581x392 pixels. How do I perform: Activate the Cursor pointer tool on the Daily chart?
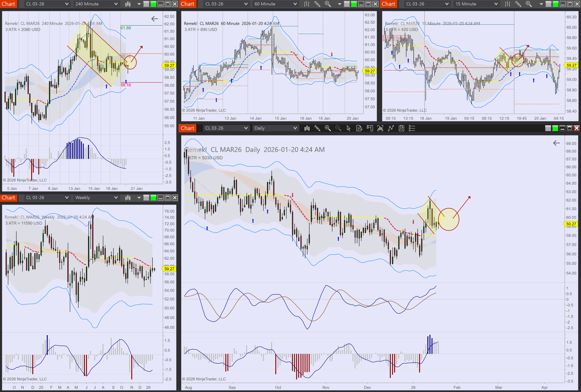(x=349, y=128)
